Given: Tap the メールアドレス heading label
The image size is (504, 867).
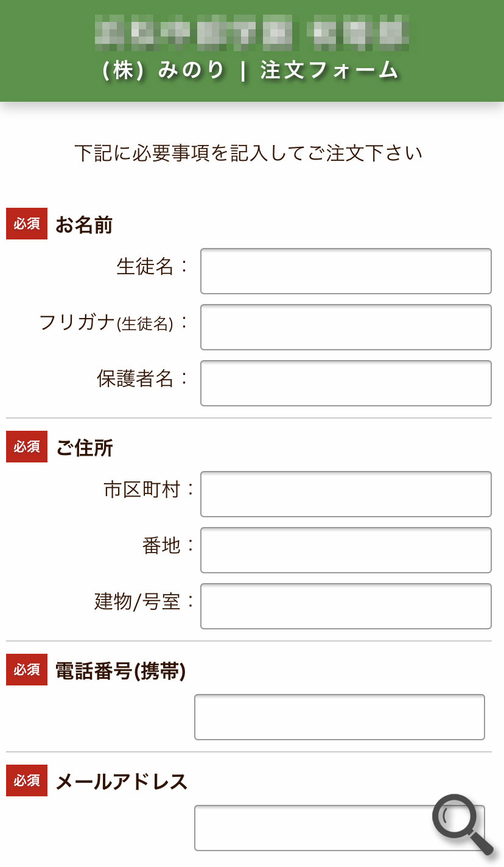Looking at the screenshot, I should pyautogui.click(x=121, y=782).
